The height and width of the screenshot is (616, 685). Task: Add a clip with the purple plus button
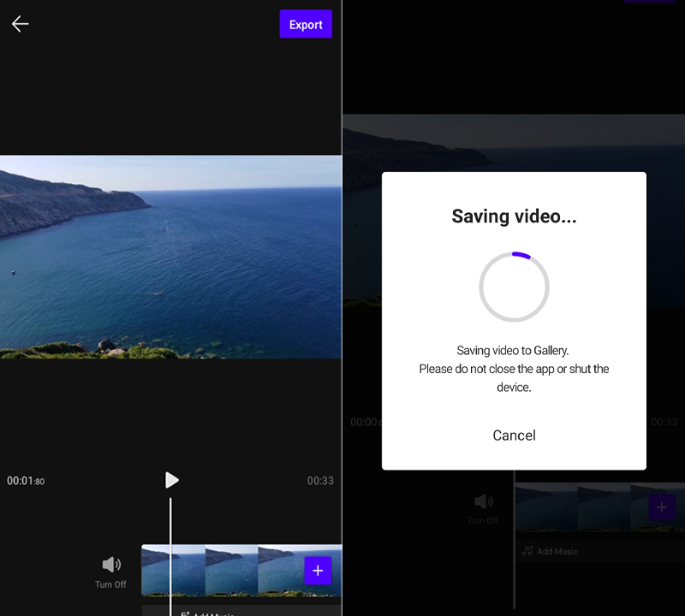318,570
